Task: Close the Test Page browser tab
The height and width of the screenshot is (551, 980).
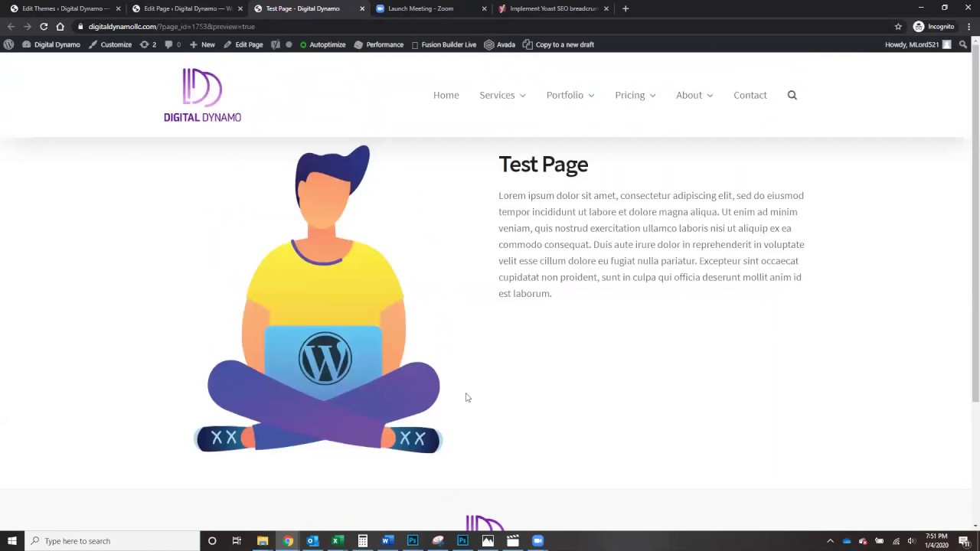Action: [362, 8]
